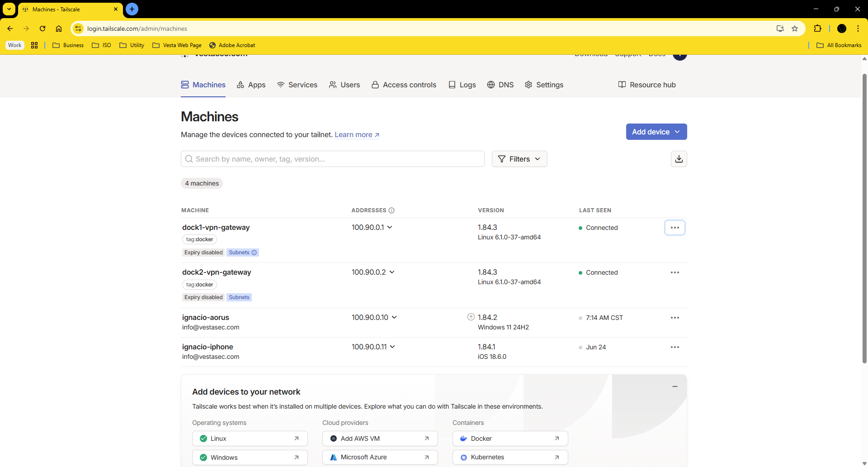The width and height of the screenshot is (868, 467).
Task: Open the actions menu for ignacio-aorus
Action: coord(675,318)
